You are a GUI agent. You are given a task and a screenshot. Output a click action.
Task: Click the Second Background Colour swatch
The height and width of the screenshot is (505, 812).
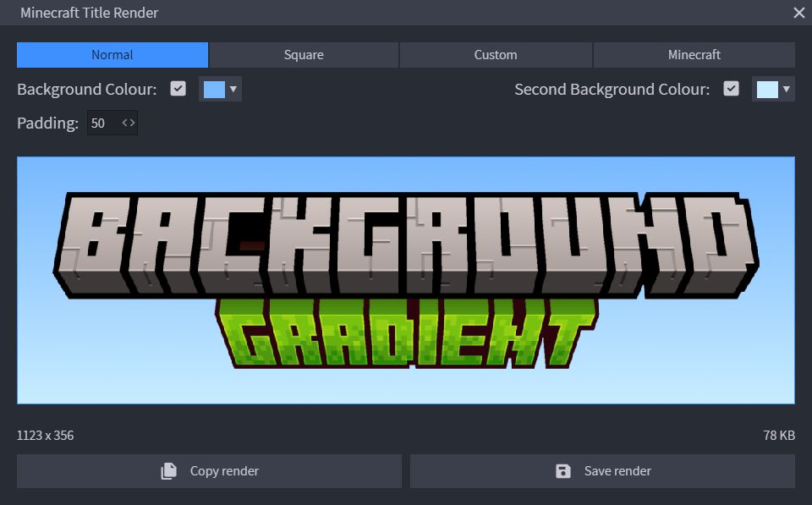[767, 89]
